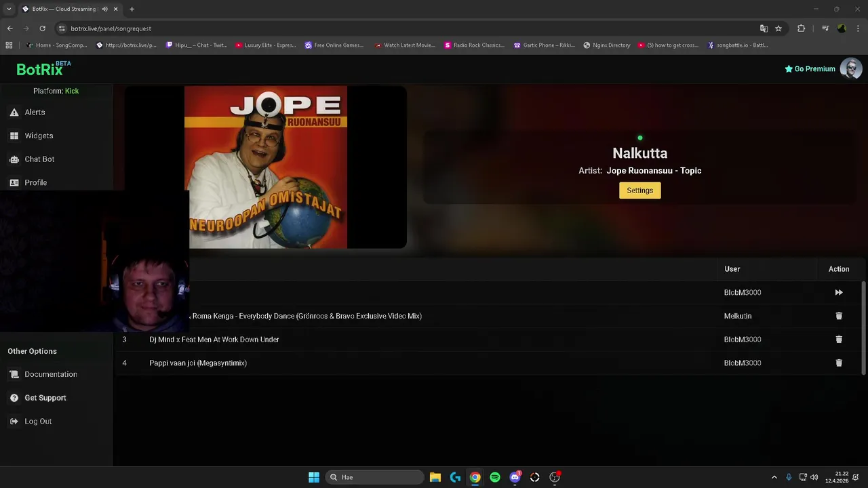Click the queue list scrollbar
Viewport: 868px width, 488px height.
coord(863,327)
